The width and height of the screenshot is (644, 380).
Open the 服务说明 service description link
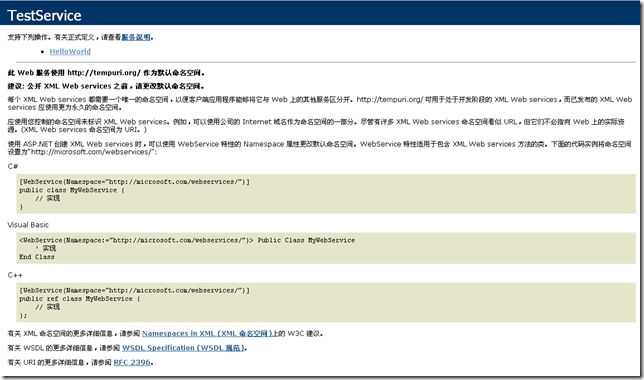point(136,37)
